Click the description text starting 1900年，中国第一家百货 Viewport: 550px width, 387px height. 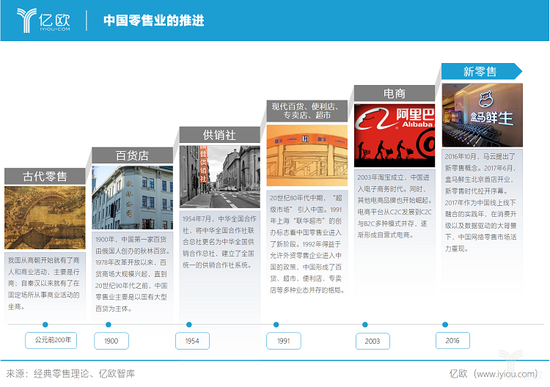132,274
